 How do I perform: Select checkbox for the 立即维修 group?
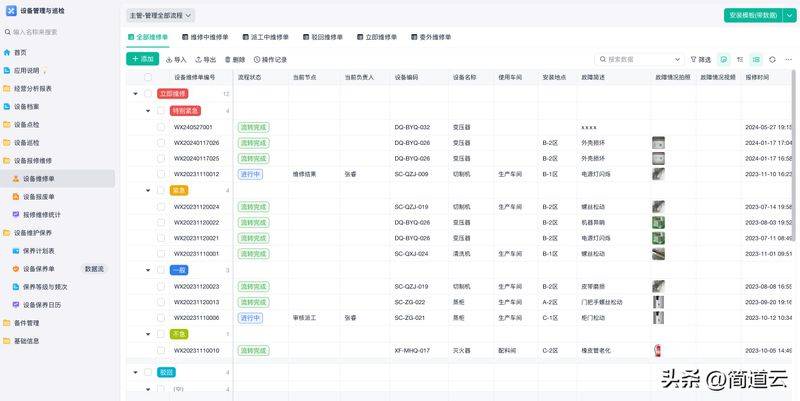[148, 94]
